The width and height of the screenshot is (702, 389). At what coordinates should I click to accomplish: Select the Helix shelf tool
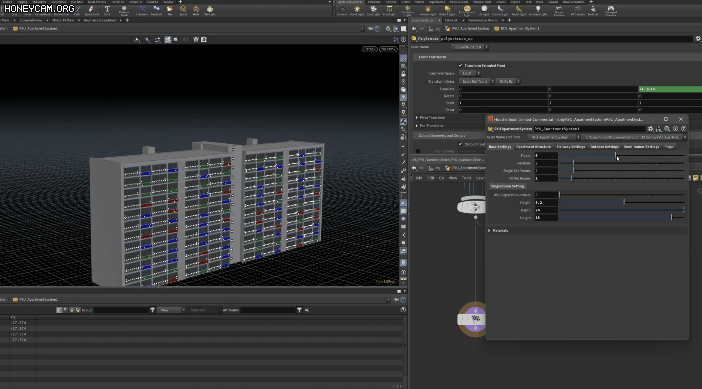(196, 10)
